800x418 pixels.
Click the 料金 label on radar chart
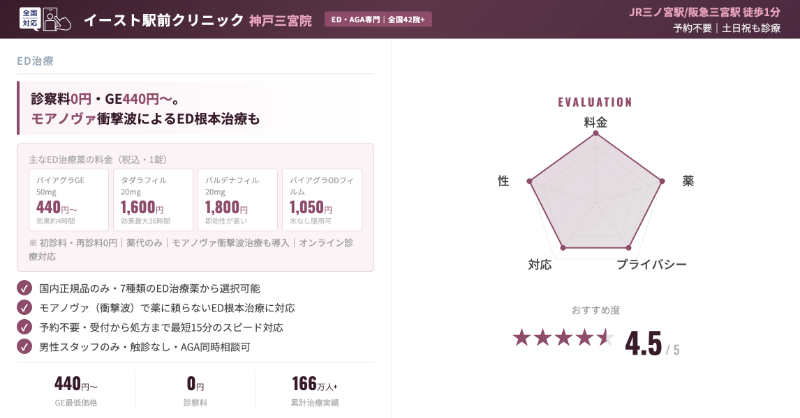595,122
